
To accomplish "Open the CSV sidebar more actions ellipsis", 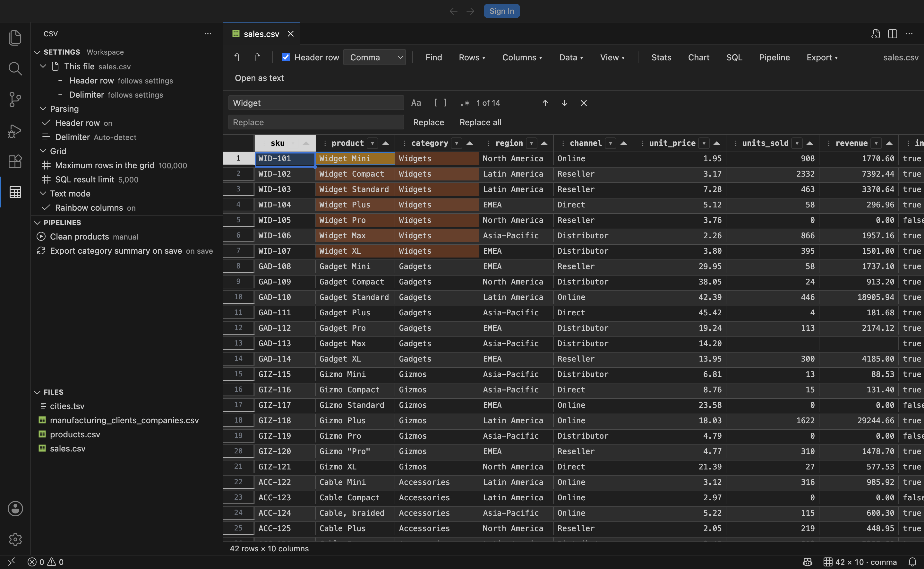I will click(x=208, y=34).
